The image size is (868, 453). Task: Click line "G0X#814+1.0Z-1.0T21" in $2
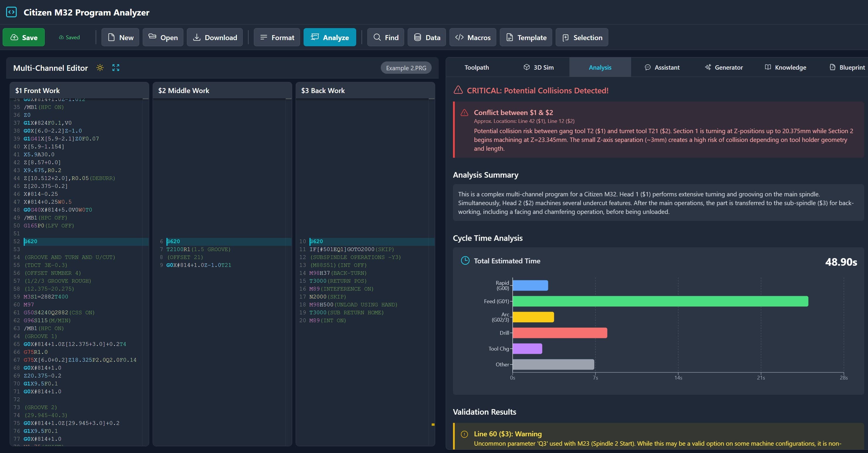pyautogui.click(x=199, y=265)
